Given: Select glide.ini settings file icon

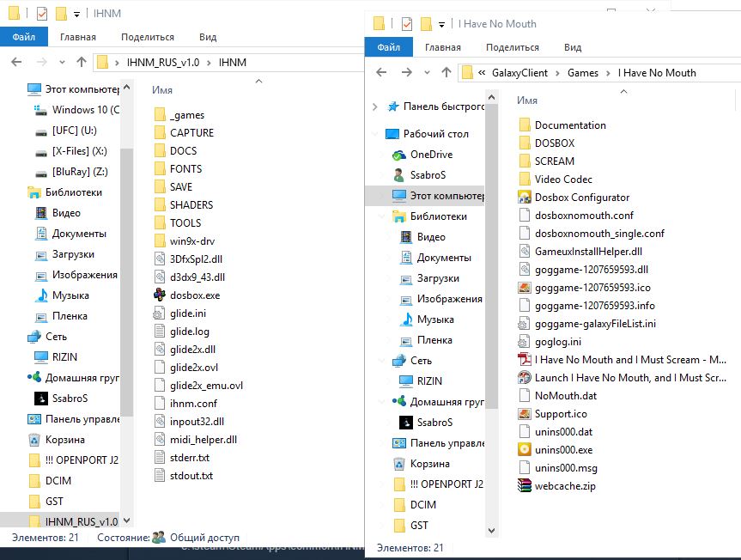Looking at the screenshot, I should click(x=160, y=313).
